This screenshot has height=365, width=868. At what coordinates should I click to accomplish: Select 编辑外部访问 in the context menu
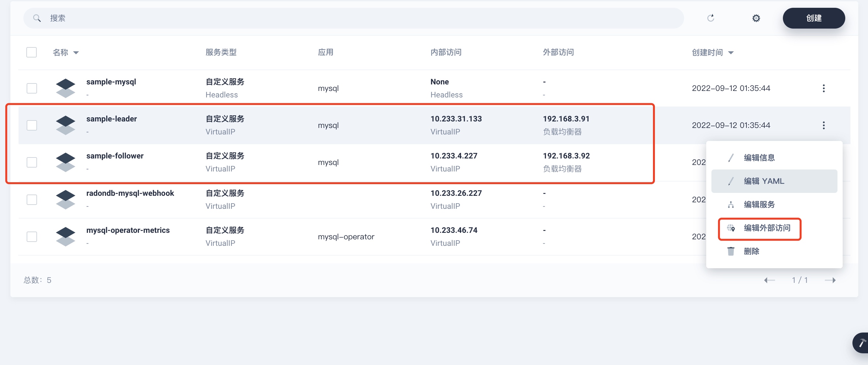coord(774,228)
